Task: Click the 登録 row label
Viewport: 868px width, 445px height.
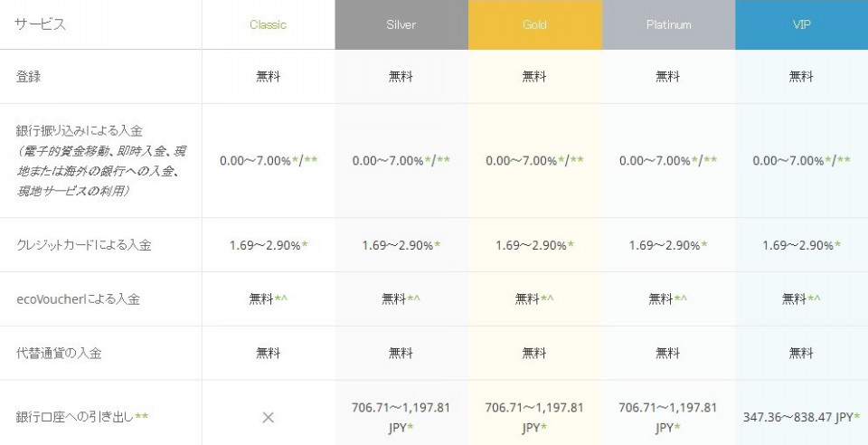Action: tap(28, 76)
